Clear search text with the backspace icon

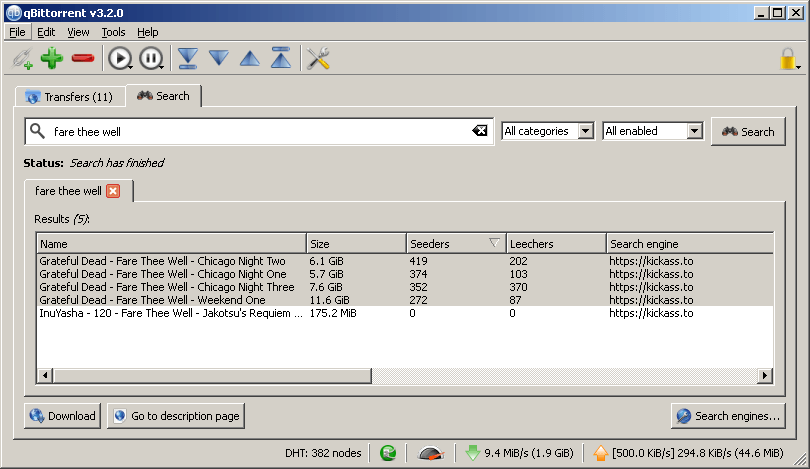tap(479, 131)
